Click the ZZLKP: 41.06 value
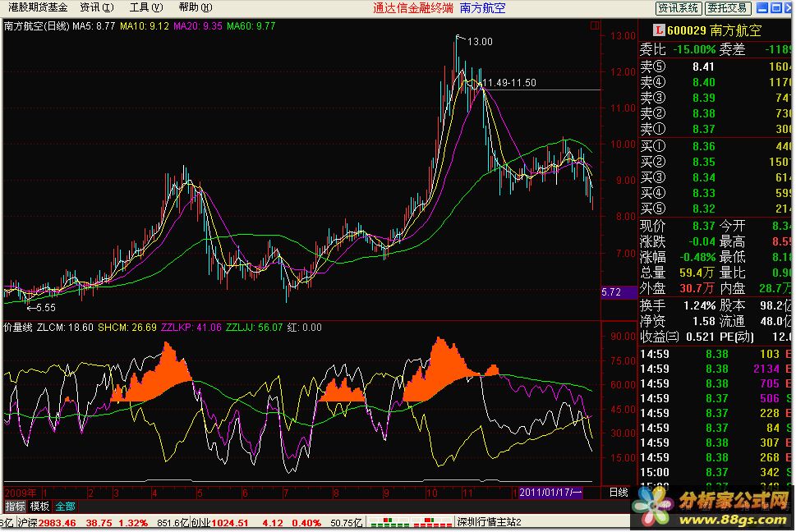Viewport: 796px width, 532px height. pyautogui.click(x=191, y=328)
